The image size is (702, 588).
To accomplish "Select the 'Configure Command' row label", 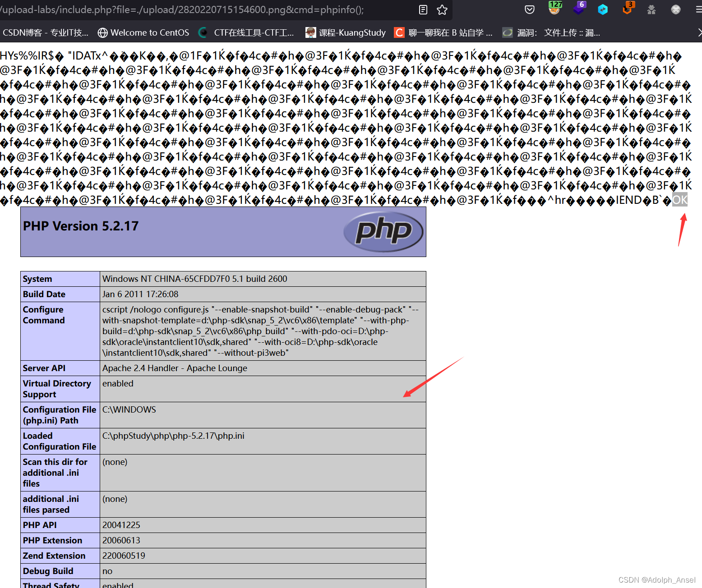I will 44,315.
